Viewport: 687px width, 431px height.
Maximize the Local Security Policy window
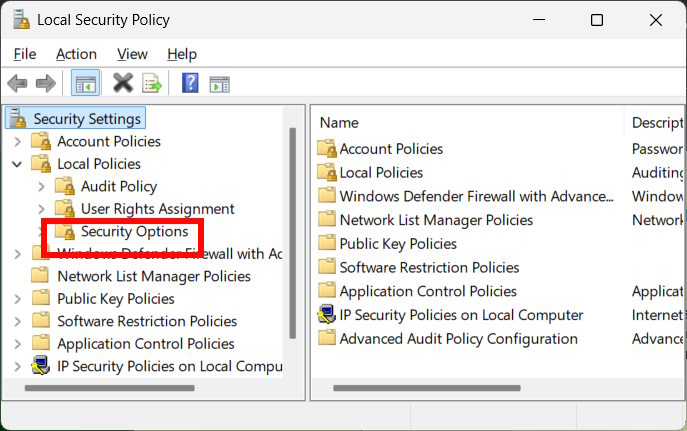(597, 20)
